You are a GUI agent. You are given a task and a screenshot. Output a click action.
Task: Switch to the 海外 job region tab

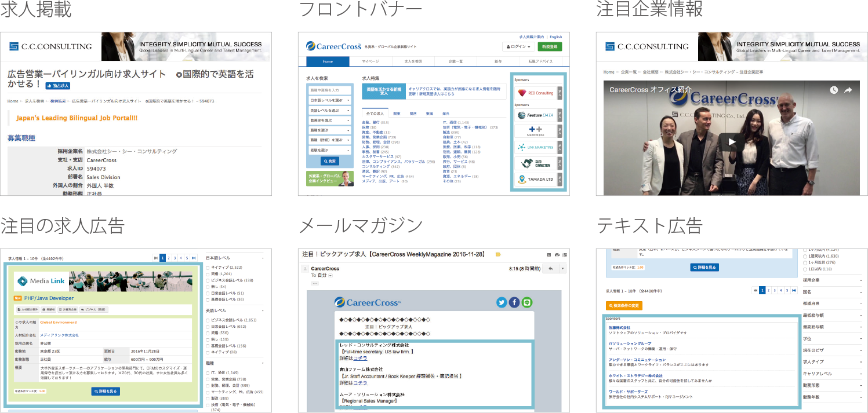(x=445, y=114)
